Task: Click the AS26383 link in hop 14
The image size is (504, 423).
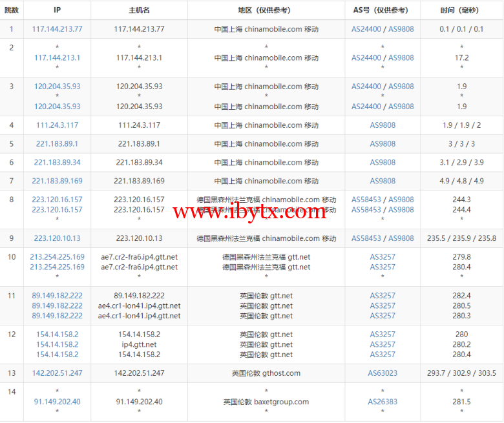Action: (x=383, y=402)
